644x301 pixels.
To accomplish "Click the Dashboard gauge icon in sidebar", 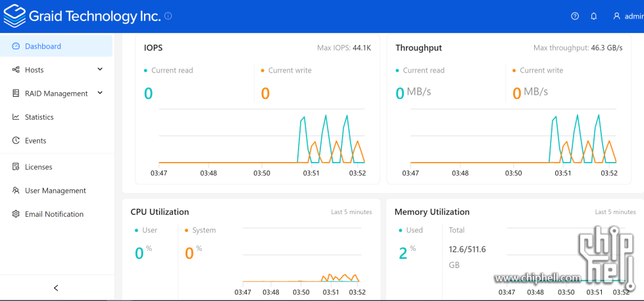I will 16,46.
